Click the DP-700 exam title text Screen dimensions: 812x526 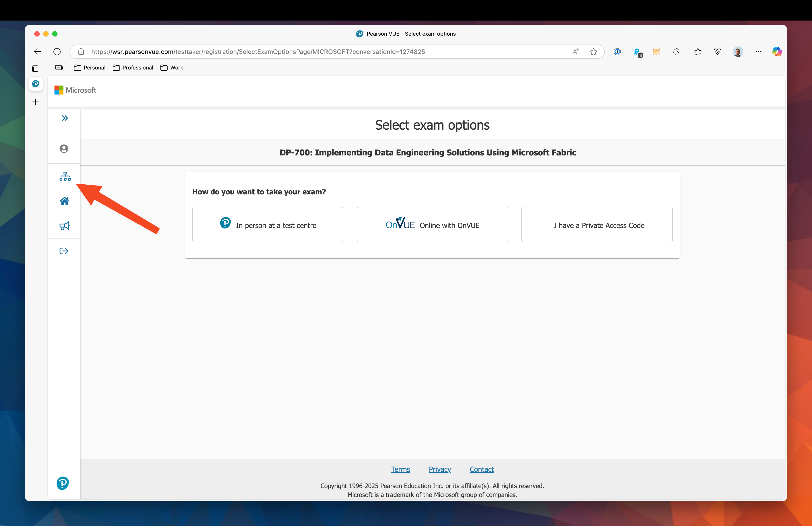click(428, 152)
